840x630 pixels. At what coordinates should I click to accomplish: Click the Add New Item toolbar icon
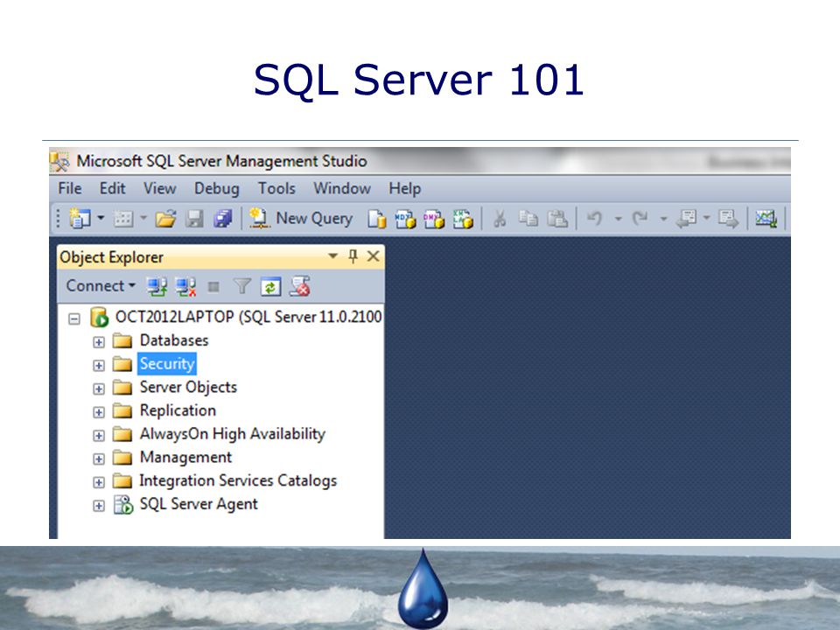click(123, 219)
